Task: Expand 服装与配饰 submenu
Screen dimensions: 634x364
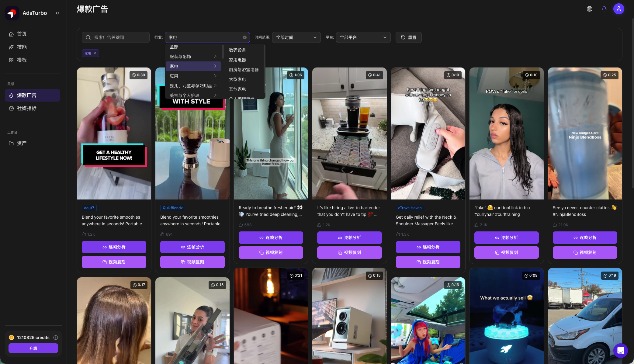Action: (193, 57)
